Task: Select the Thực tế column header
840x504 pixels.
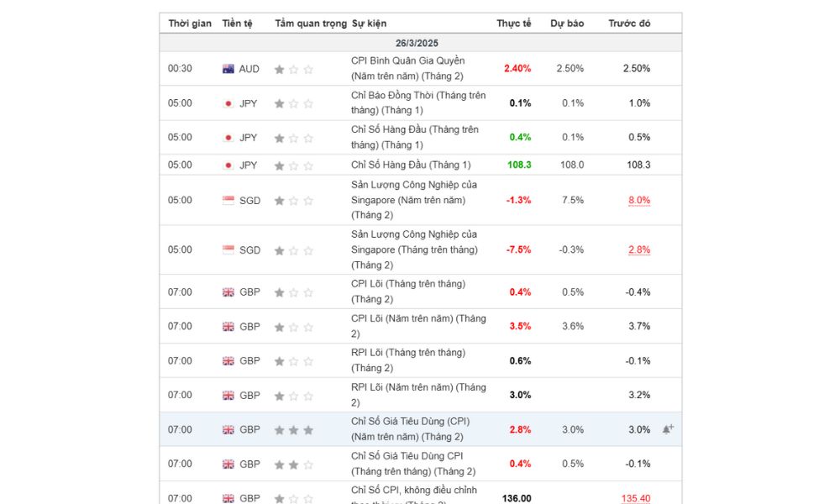Action: tap(514, 24)
